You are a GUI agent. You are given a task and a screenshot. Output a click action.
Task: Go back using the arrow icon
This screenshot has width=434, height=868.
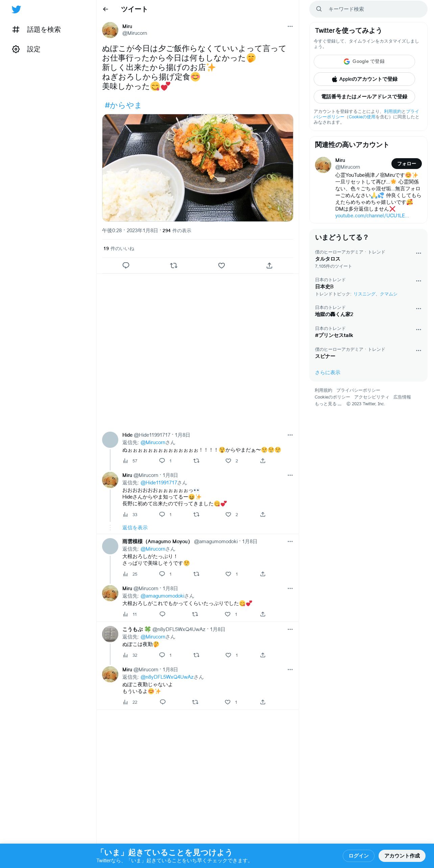click(105, 9)
